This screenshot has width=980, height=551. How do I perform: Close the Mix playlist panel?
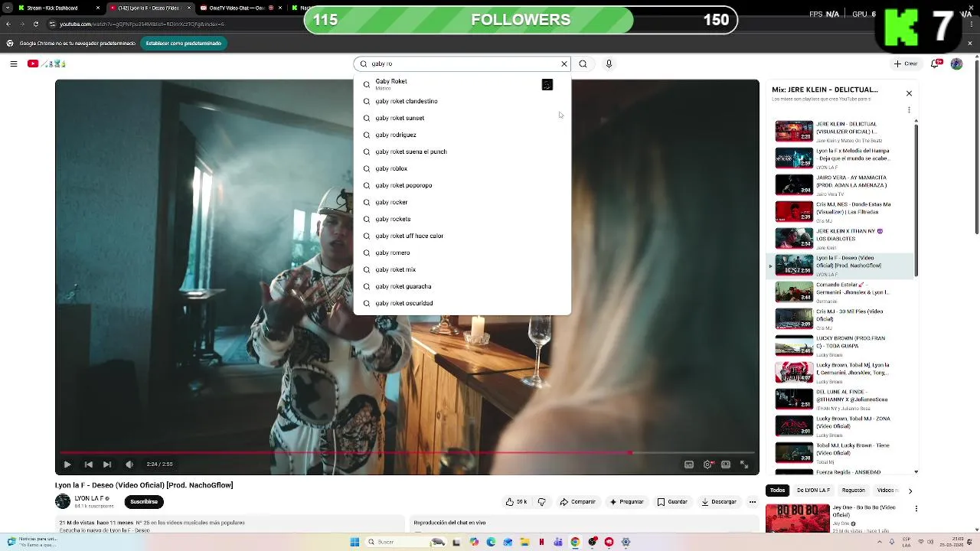tap(909, 93)
